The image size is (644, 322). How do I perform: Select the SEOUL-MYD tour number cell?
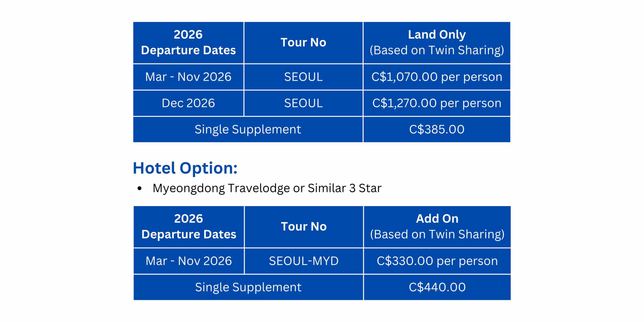click(304, 261)
